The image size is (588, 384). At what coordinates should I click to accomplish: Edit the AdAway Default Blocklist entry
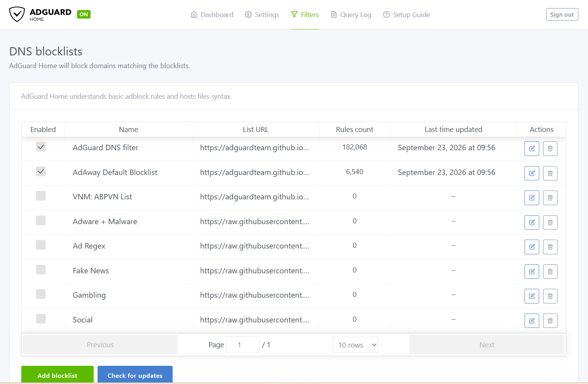point(532,173)
